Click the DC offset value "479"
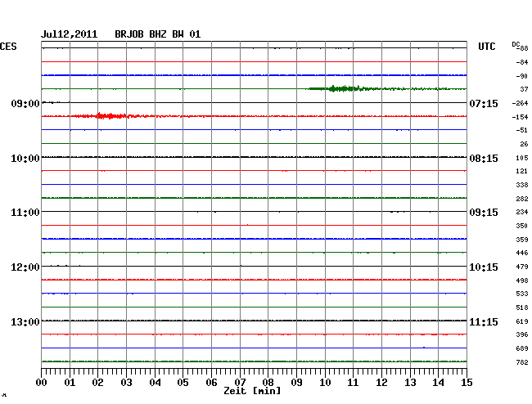Viewport: 532px width, 404px height. point(522,267)
